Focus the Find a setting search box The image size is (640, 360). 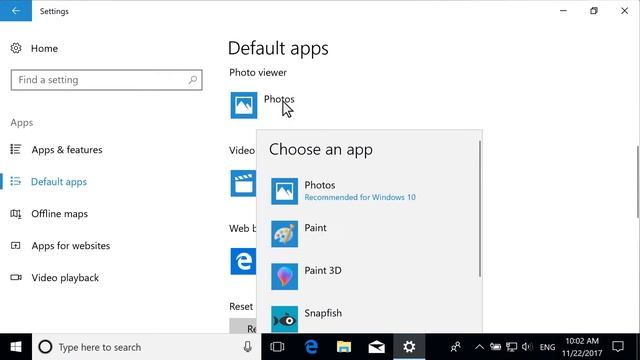click(x=107, y=80)
